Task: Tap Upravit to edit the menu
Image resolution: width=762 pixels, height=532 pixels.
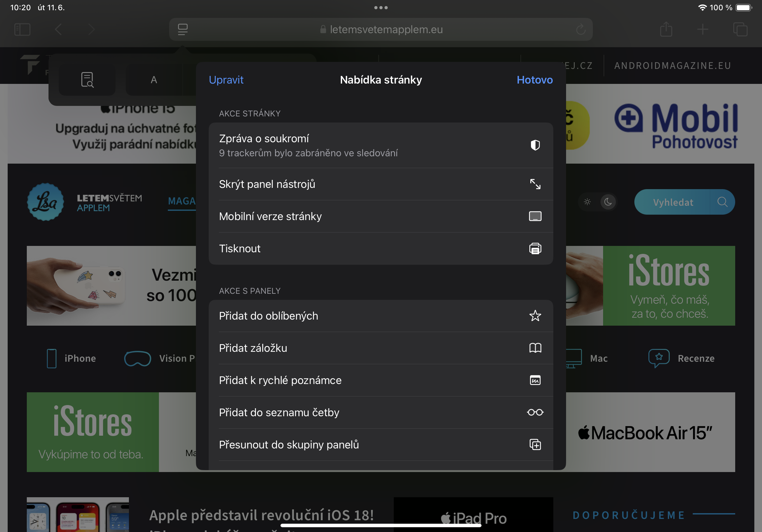Action: click(226, 80)
